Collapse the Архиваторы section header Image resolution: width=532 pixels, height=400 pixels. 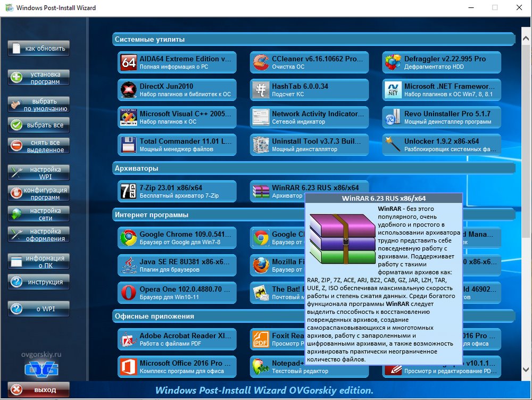[x=314, y=169]
